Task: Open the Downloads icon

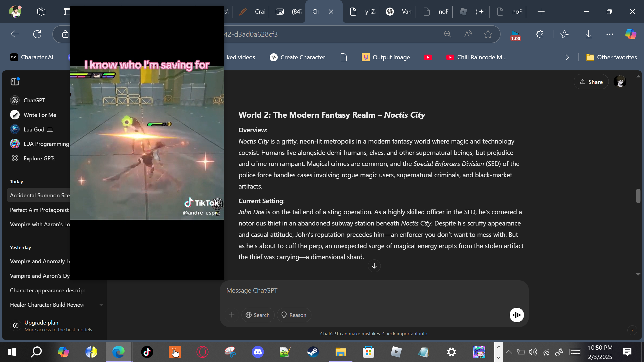Action: pyautogui.click(x=588, y=34)
